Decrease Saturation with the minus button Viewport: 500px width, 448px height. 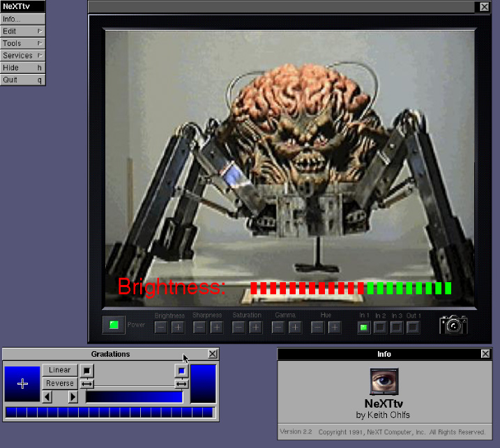238,327
